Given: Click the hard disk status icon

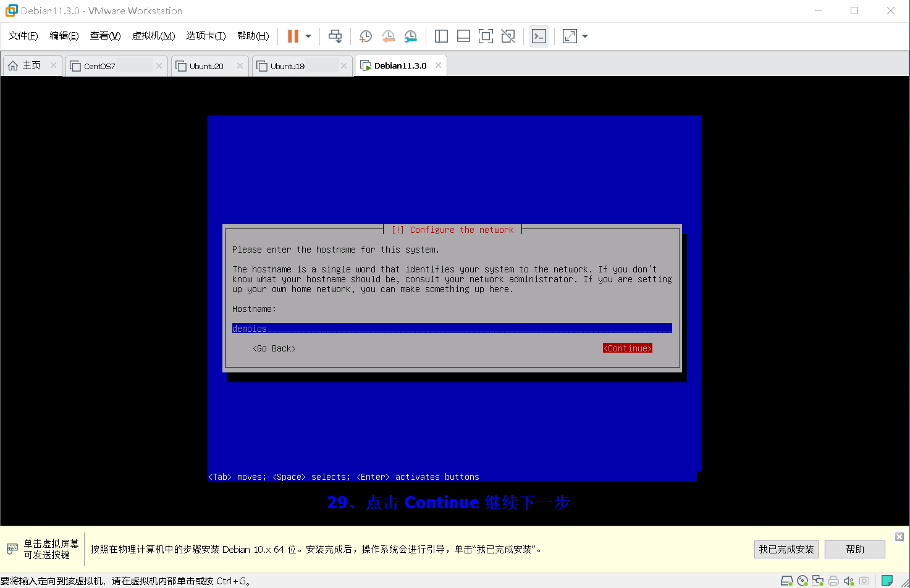Looking at the screenshot, I should [787, 581].
